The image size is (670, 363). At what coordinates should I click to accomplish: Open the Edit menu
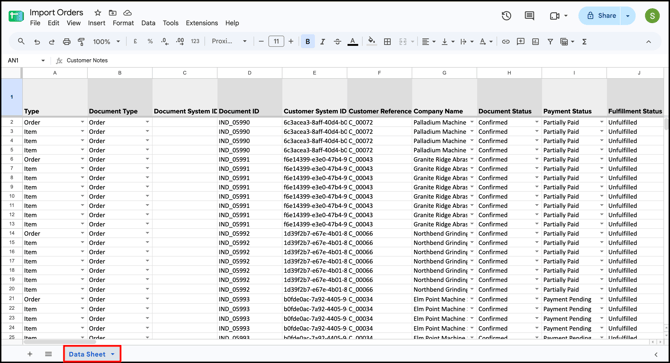pos(53,23)
